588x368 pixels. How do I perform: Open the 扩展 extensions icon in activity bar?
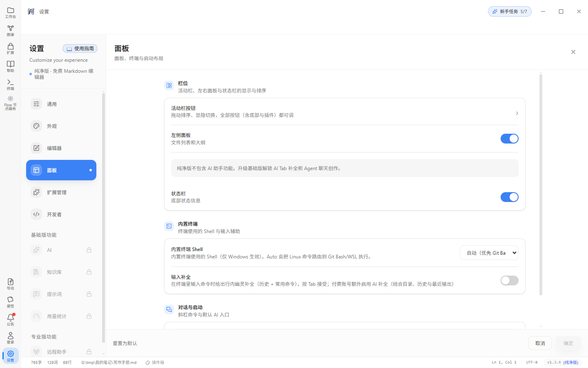click(x=11, y=49)
